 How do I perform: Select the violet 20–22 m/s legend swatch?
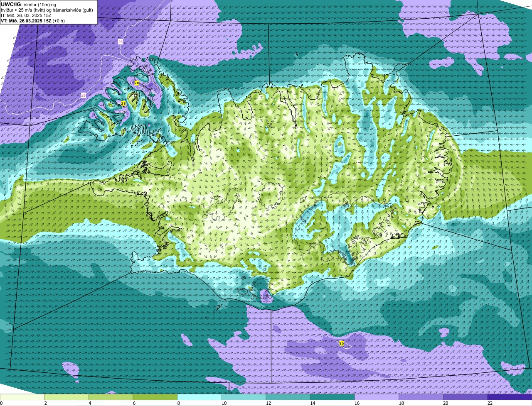(x=465, y=397)
